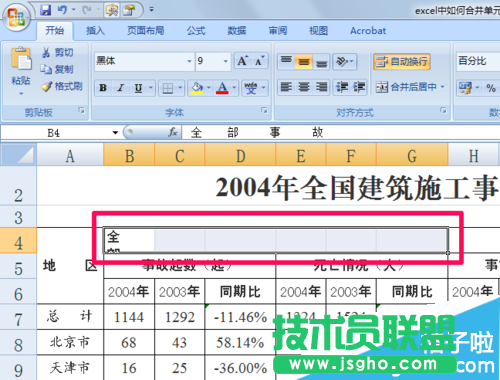The image size is (500, 380).
Task: Toggle italic formatting
Action: (x=120, y=88)
